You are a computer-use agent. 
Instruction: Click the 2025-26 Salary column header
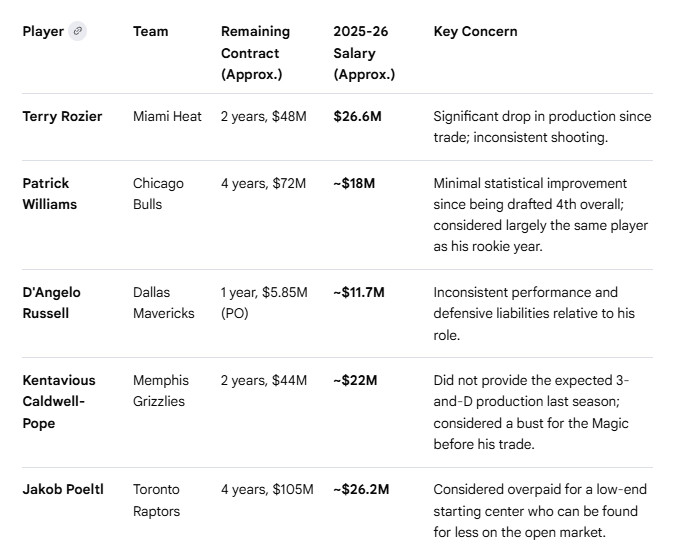pyautogui.click(x=364, y=53)
